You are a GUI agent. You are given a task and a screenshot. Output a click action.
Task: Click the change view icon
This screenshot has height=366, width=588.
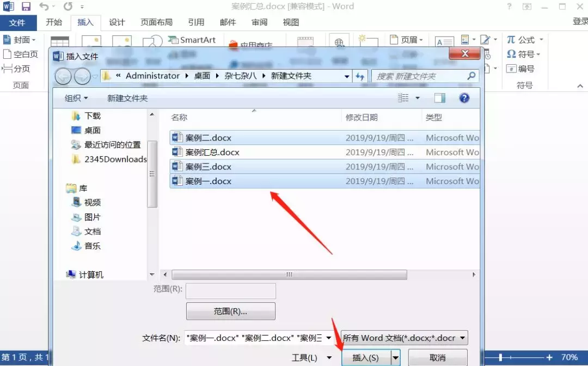[x=403, y=98]
